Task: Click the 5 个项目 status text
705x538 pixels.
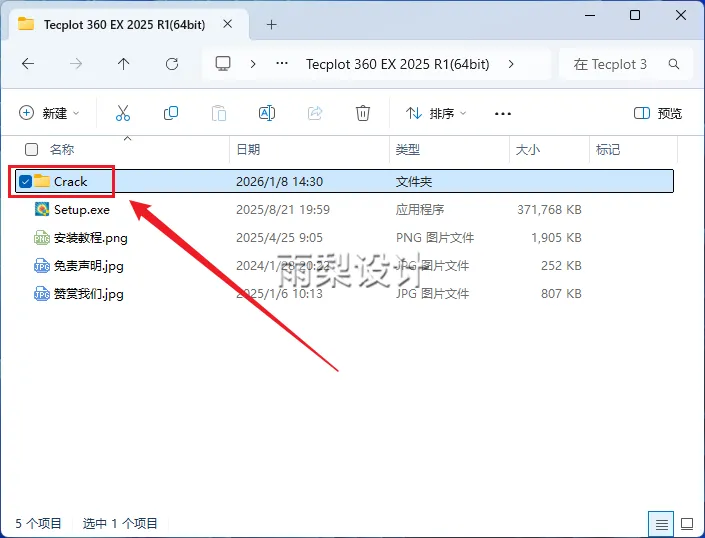Action: click(38, 524)
